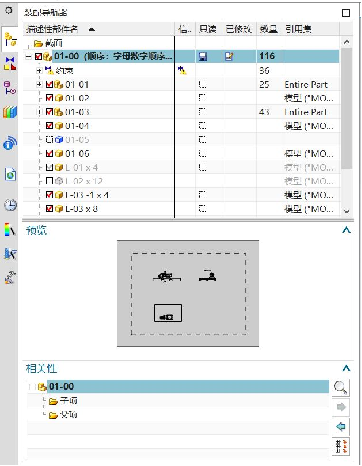This screenshot has width=362, height=466.
Task: Open the Web Browser sidebar icon
Action: pos(10,143)
